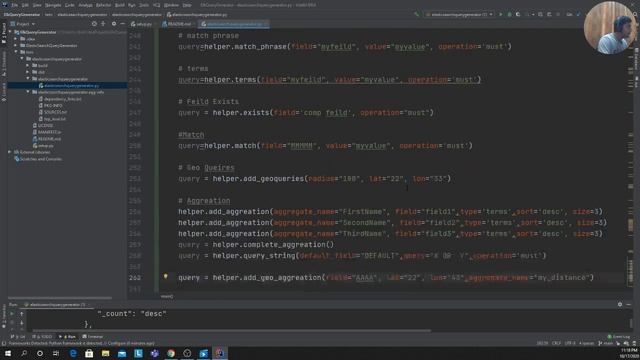Open the run configuration dropdown
Viewport: 640px width, 360px height.
click(x=459, y=14)
